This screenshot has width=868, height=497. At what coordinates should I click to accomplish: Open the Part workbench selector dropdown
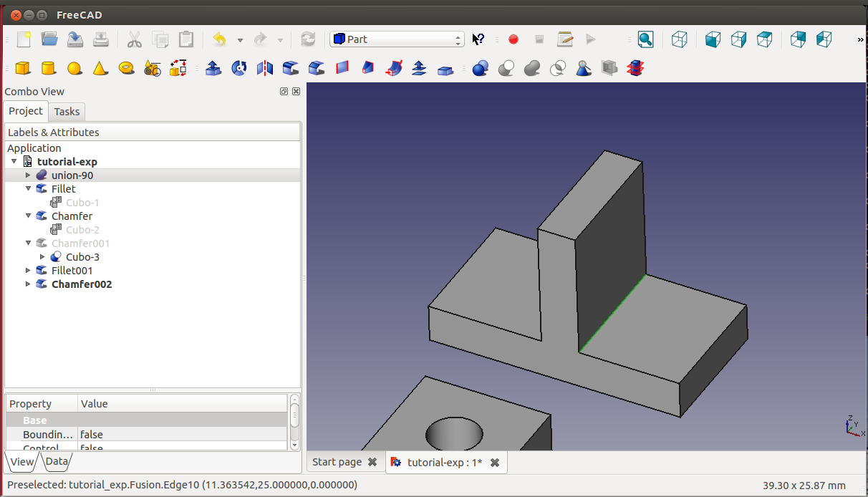tap(397, 39)
